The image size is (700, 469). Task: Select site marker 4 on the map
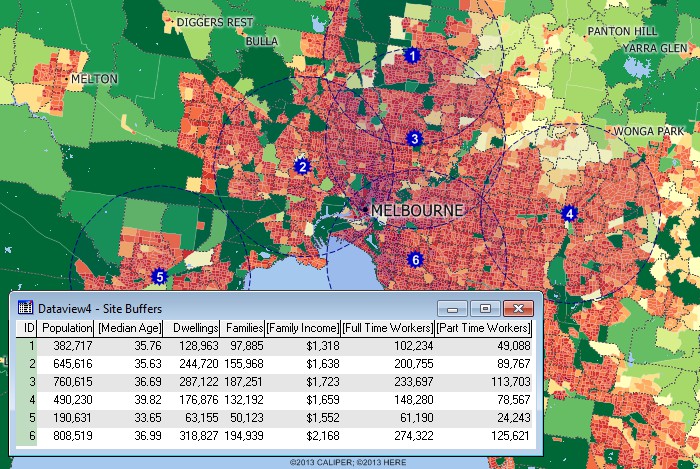[569, 213]
